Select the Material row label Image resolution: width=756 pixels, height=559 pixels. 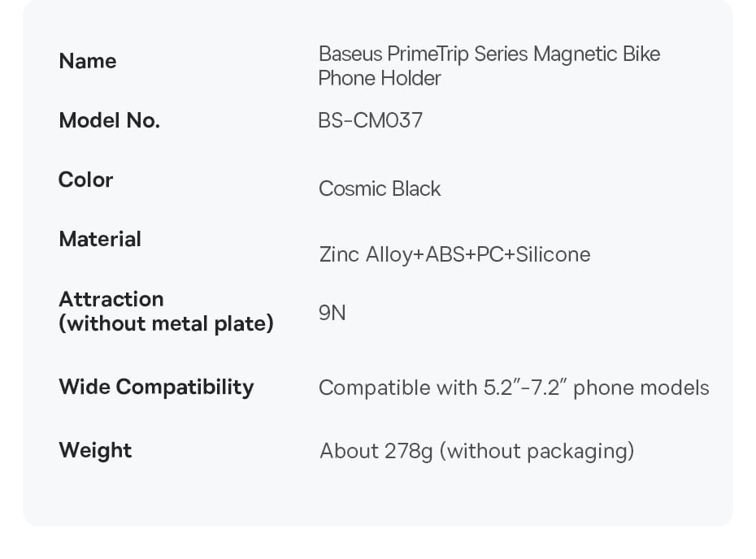tap(100, 239)
